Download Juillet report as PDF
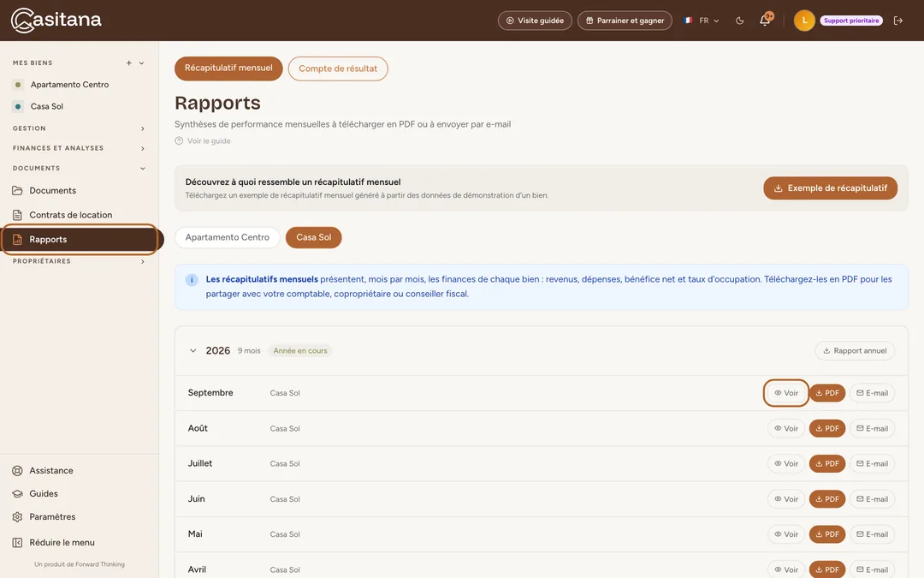The height and width of the screenshot is (578, 924). click(827, 464)
